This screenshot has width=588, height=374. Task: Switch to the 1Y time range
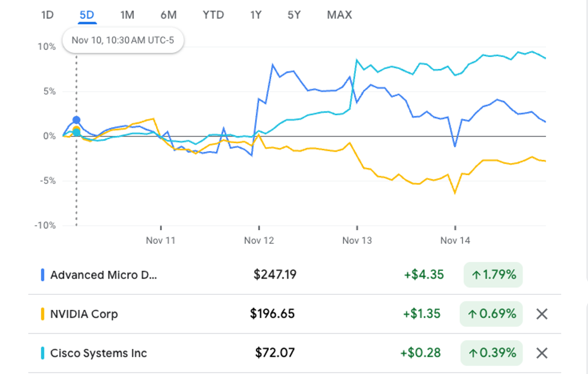tap(256, 15)
